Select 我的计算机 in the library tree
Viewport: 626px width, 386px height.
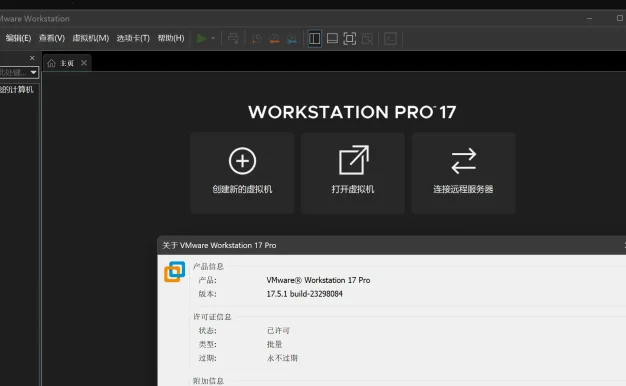pyautogui.click(x=17, y=90)
